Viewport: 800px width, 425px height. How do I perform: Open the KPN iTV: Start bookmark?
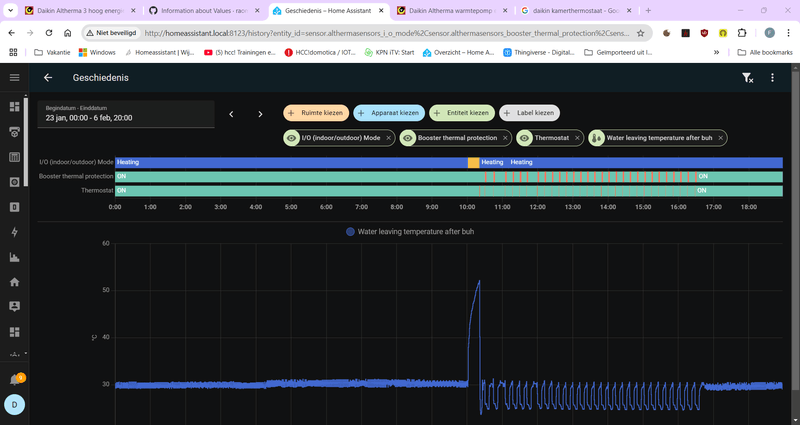point(389,52)
